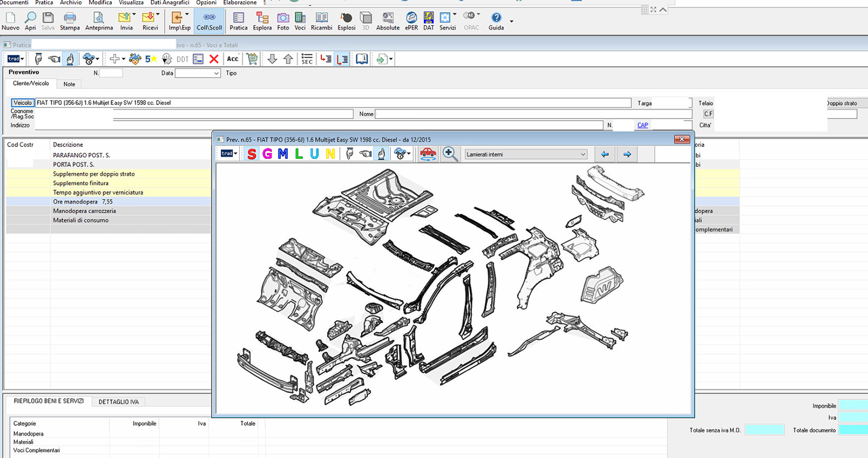The image size is (868, 458).
Task: Launch ePER from toolbar
Action: click(411, 21)
